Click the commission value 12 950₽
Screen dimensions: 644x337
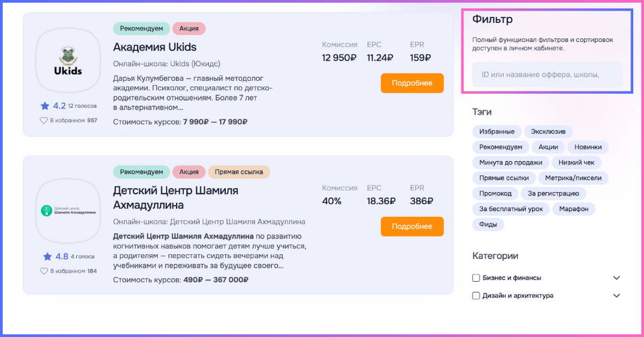coord(339,58)
